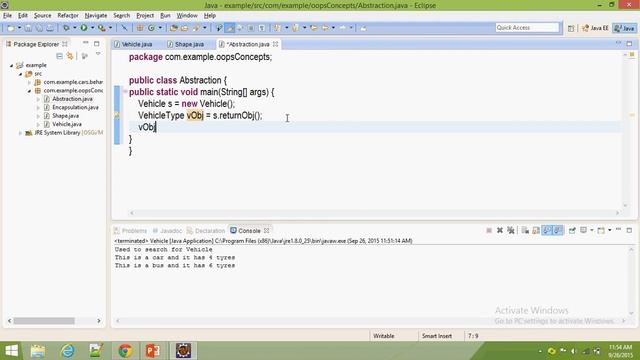Click the Open Type toolbar icon
The image size is (640, 360).
click(174, 28)
